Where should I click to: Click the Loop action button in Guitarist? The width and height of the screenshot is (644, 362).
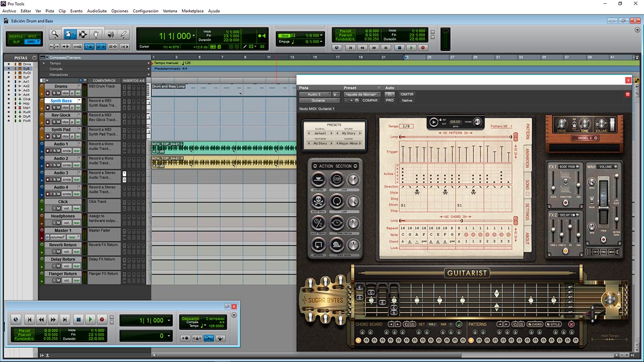coord(338,201)
